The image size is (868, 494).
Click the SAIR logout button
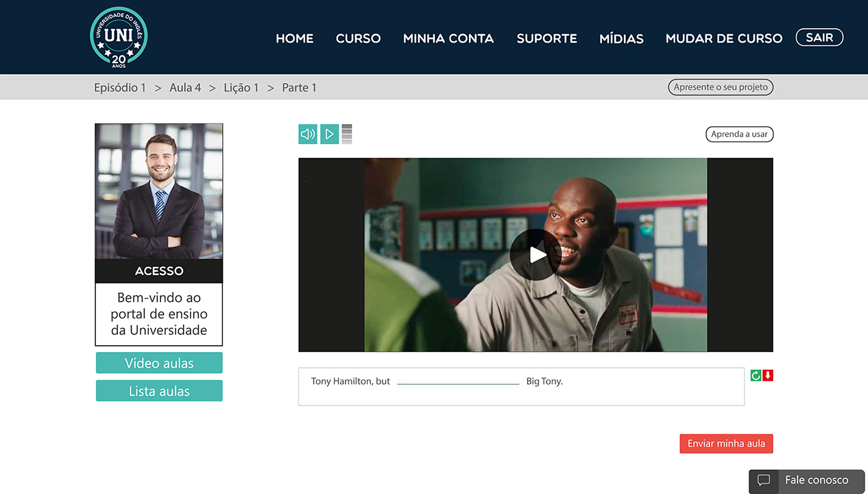(819, 38)
